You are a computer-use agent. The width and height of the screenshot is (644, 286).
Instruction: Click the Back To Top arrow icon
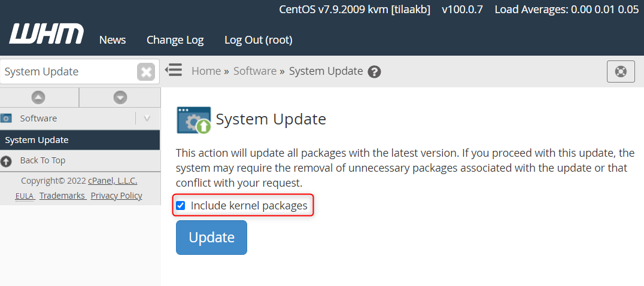(6, 161)
